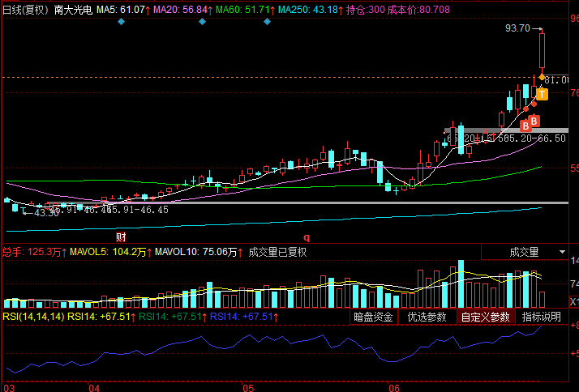Click the blue RSI14: +67.51 value
The height and width of the screenshot is (392, 579).
[244, 317]
